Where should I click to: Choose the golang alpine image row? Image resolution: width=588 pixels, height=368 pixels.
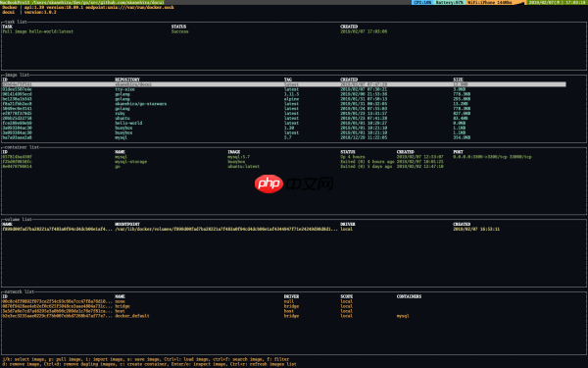[284, 99]
